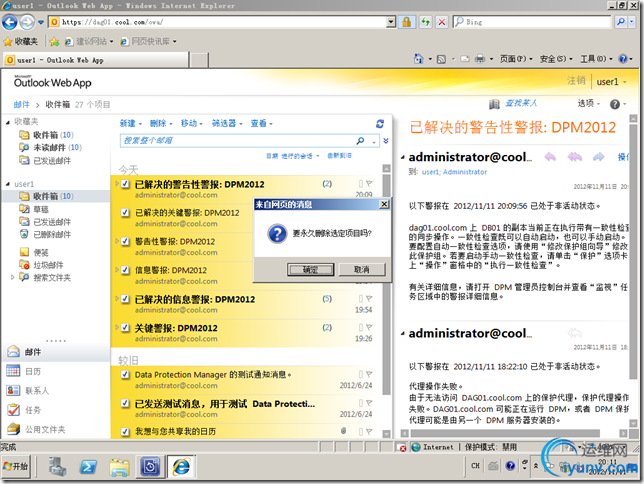The image size is (644, 484).
Task: Click the printer icon in command bar
Action: point(480,59)
